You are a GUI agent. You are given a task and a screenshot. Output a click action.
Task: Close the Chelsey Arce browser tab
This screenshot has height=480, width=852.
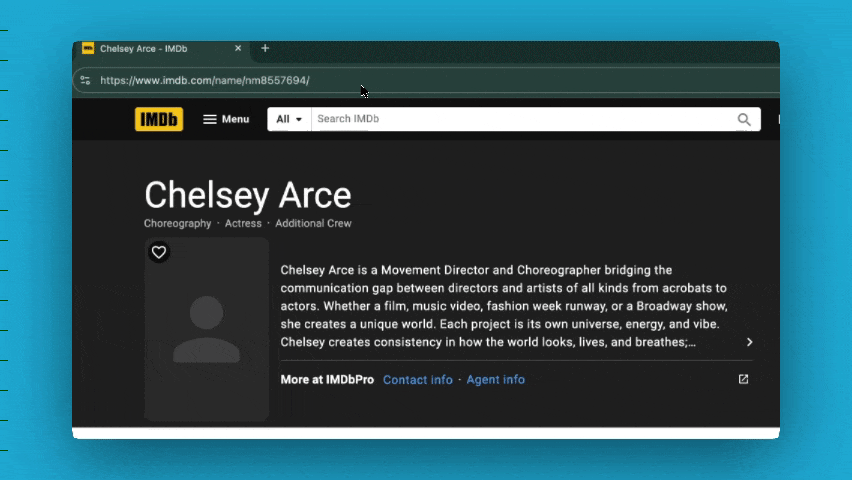[238, 48]
